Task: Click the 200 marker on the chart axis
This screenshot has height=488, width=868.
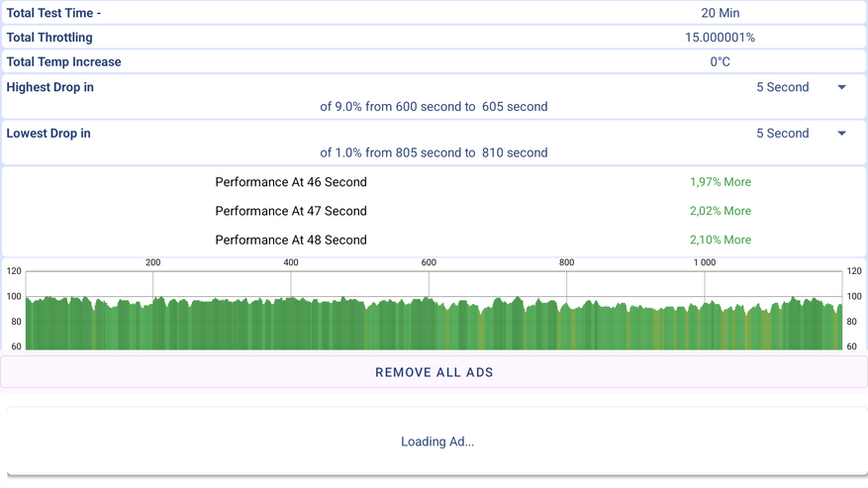Action: pyautogui.click(x=152, y=262)
